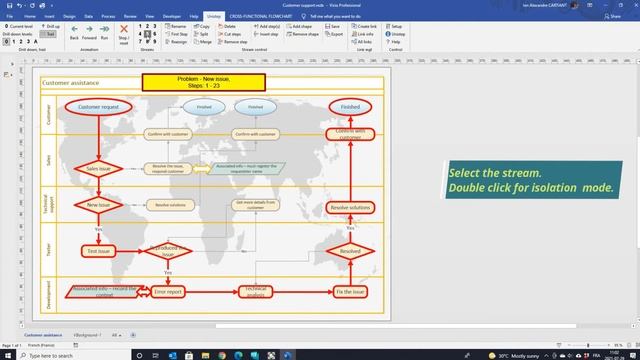Viewport: 640px width, 360px height.
Task: Click the Remove shape button
Action: (302, 34)
